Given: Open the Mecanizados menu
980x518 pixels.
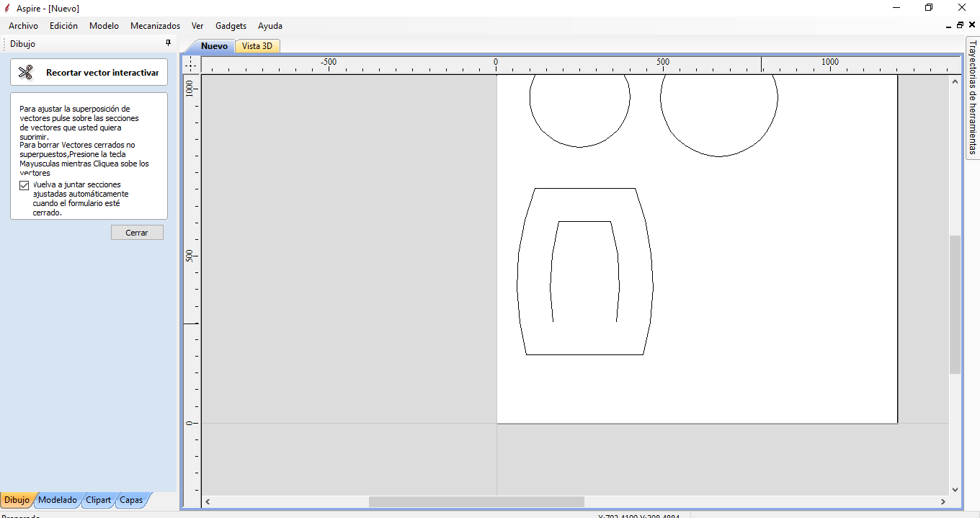Looking at the screenshot, I should tap(155, 25).
